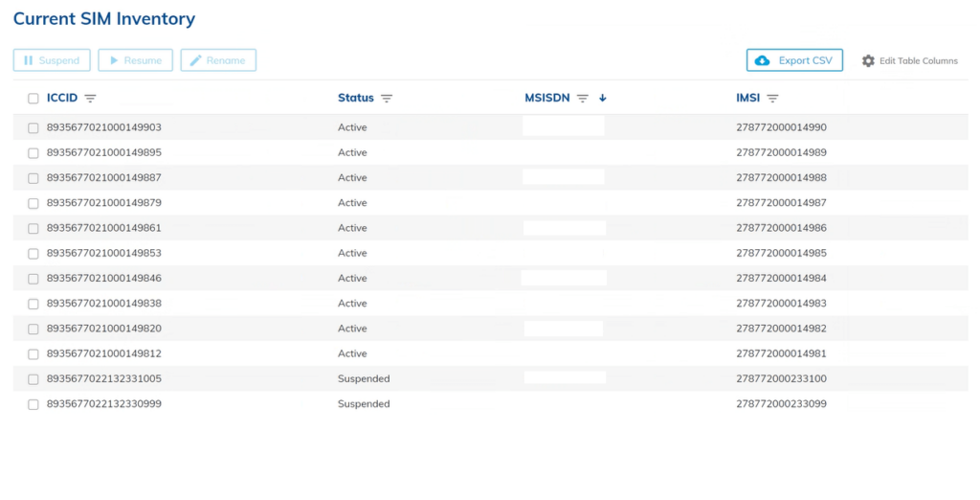Click the ICCID column filter icon

click(91, 99)
